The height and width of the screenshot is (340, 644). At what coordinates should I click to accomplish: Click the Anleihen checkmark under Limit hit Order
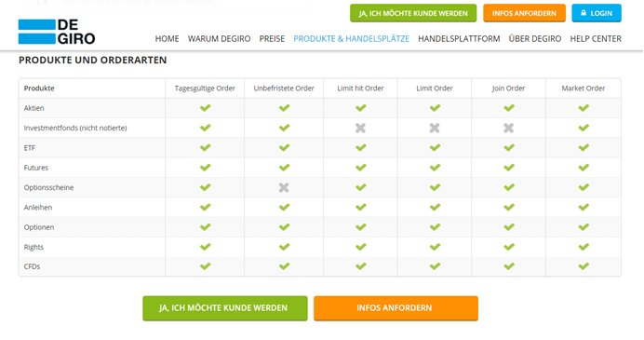pyautogui.click(x=361, y=207)
